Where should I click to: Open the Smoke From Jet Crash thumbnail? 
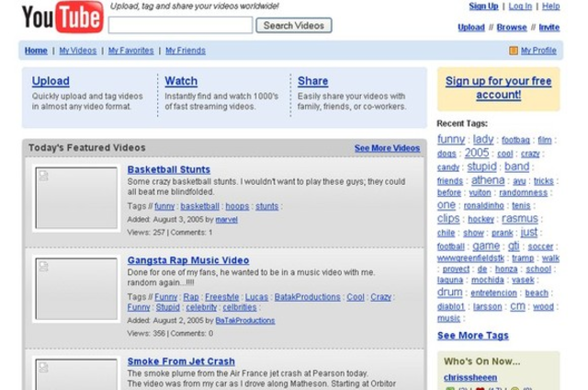(x=76, y=374)
